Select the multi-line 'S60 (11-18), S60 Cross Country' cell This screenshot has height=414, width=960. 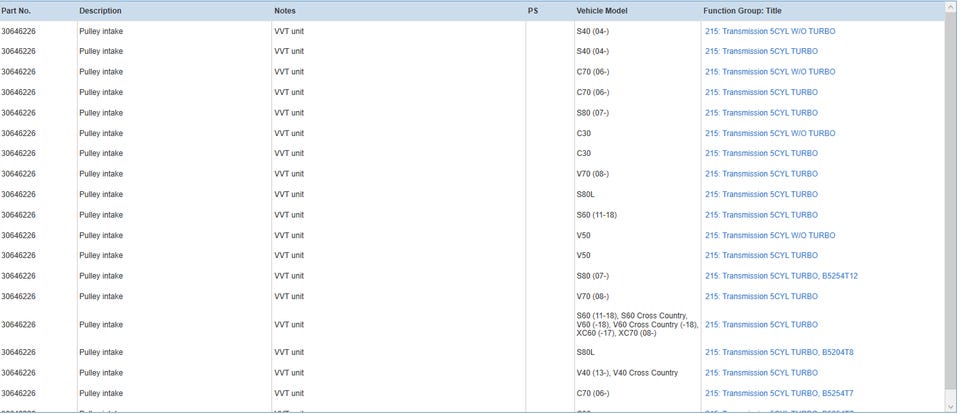point(637,325)
